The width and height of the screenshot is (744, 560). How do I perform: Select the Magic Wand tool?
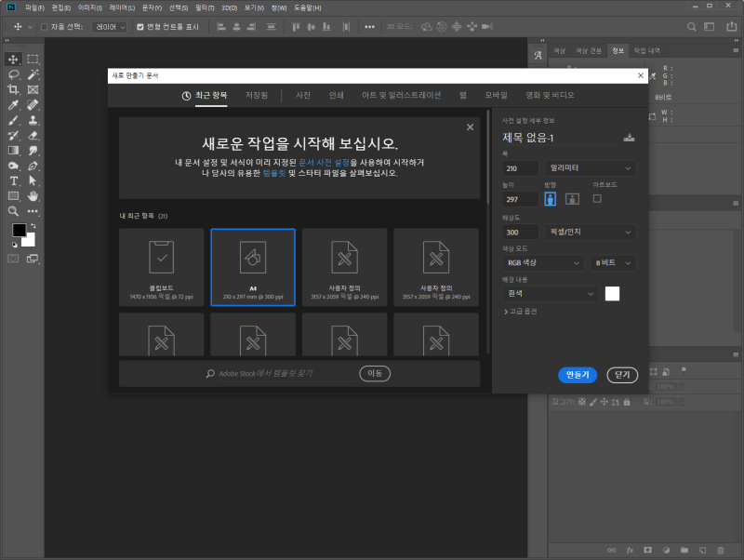[33, 74]
